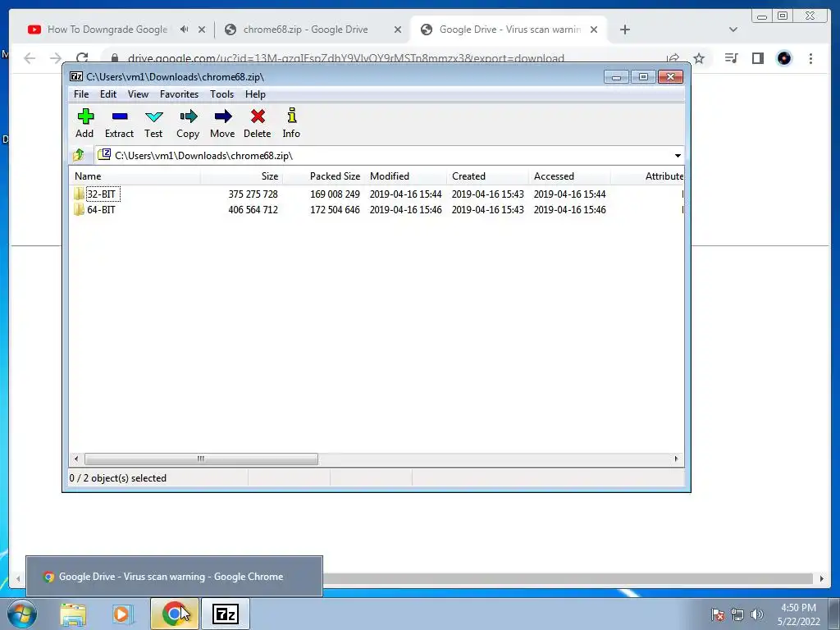Sort by Name column header
The width and height of the screenshot is (840, 630).
pos(135,176)
